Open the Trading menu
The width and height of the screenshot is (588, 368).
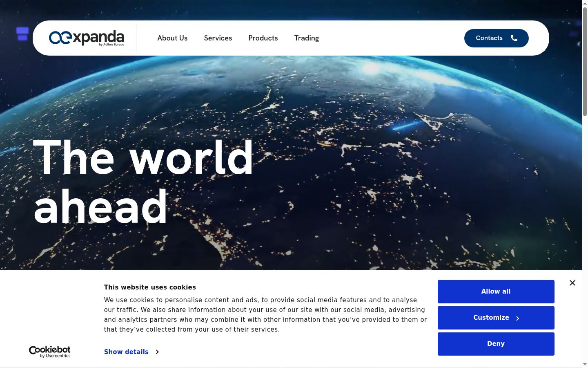click(307, 38)
